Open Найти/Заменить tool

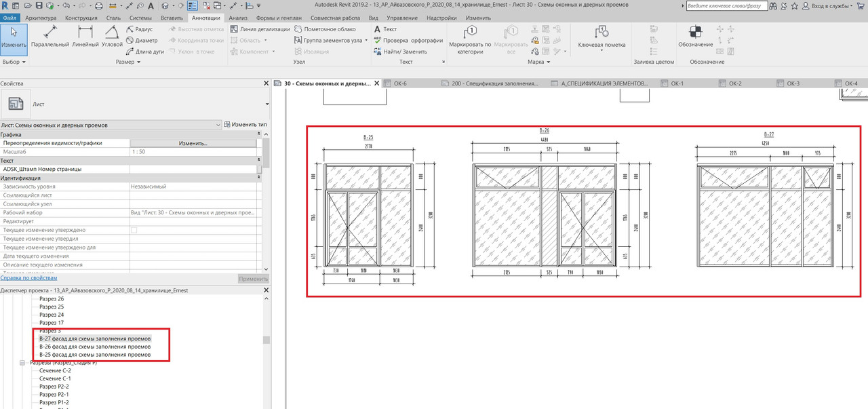(x=400, y=52)
